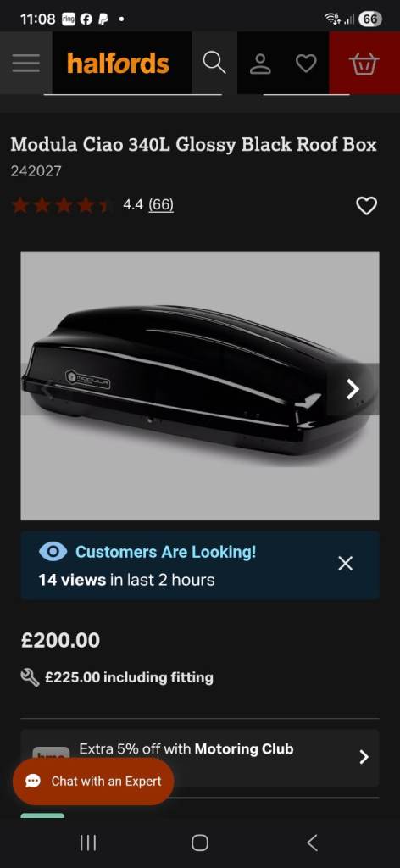Click the eye icon in views banner

coord(53,552)
